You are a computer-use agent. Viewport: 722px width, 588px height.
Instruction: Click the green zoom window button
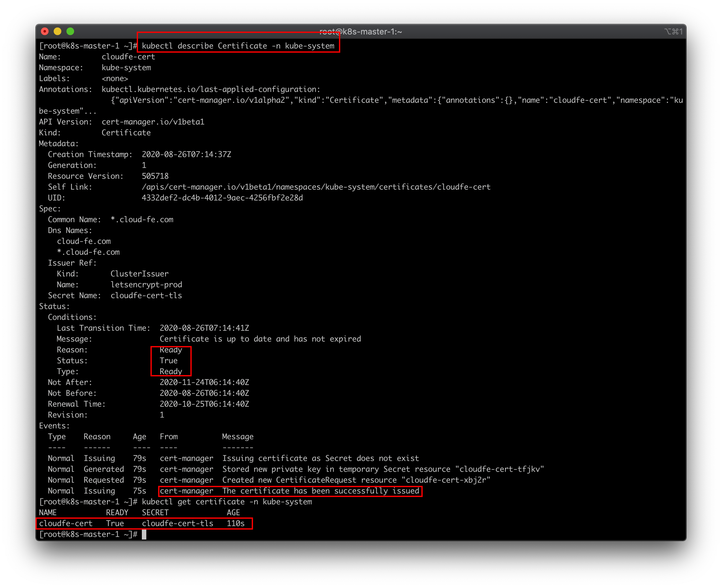[70, 32]
